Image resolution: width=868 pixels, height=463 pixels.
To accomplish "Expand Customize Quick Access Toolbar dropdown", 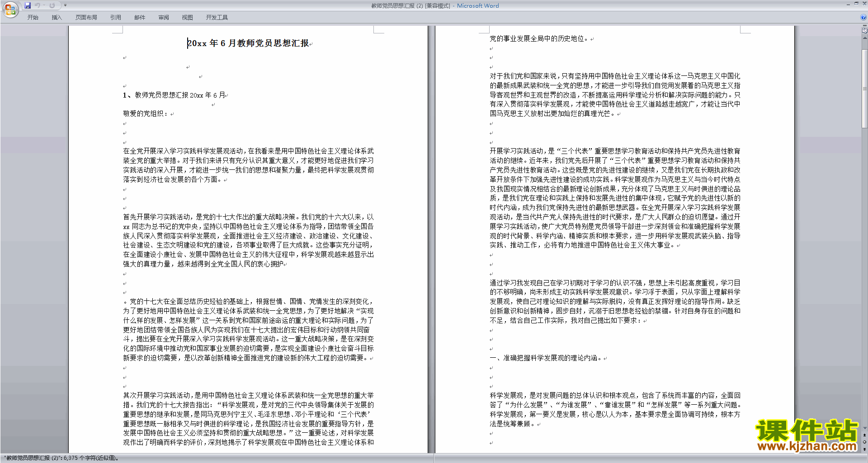I will pos(65,5).
